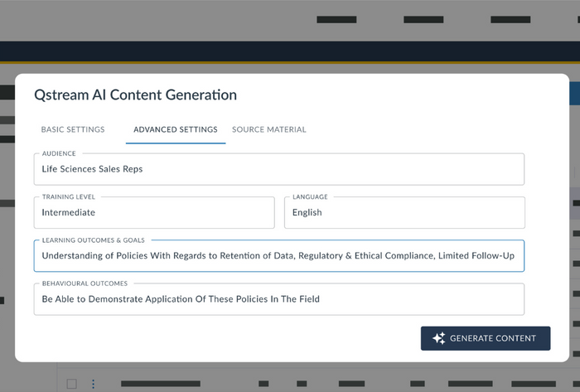Viewport: 580px width, 392px height.
Task: Click the 'Limited Follow-Up' text in goals field
Action: [476, 255]
